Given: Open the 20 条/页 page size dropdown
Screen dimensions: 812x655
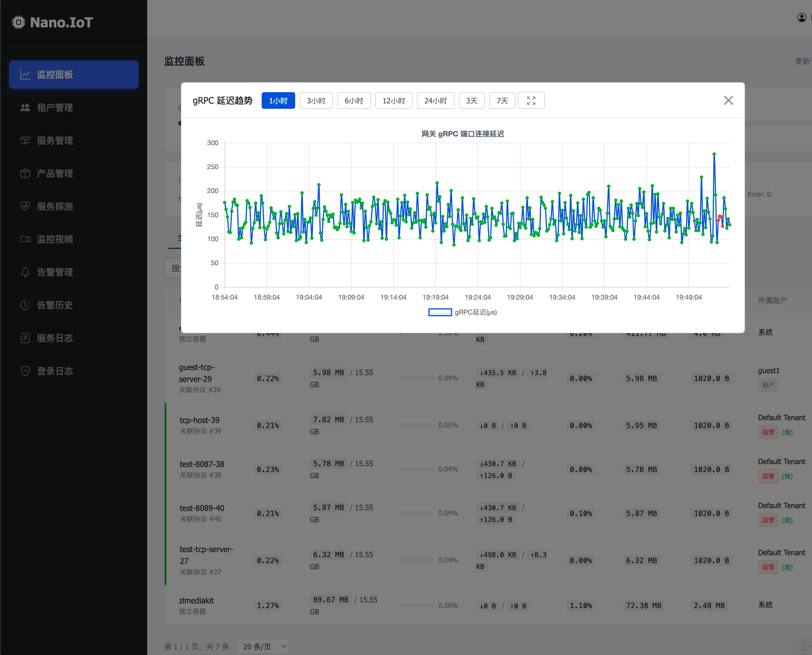Looking at the screenshot, I should 263,646.
